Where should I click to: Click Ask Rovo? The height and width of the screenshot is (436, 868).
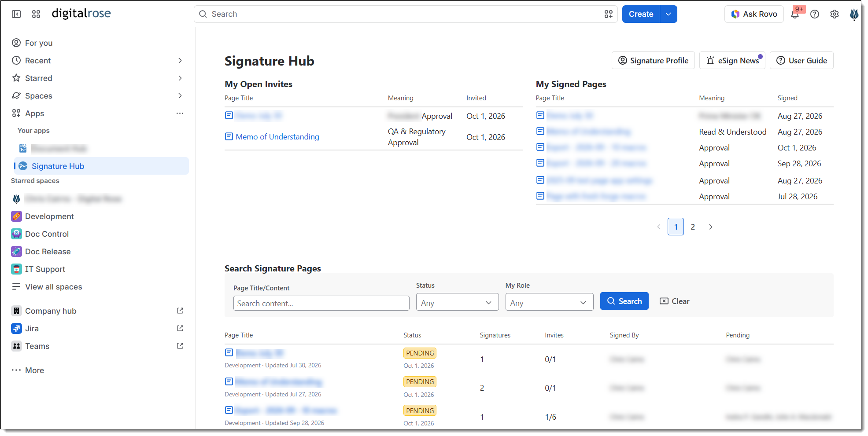click(754, 14)
